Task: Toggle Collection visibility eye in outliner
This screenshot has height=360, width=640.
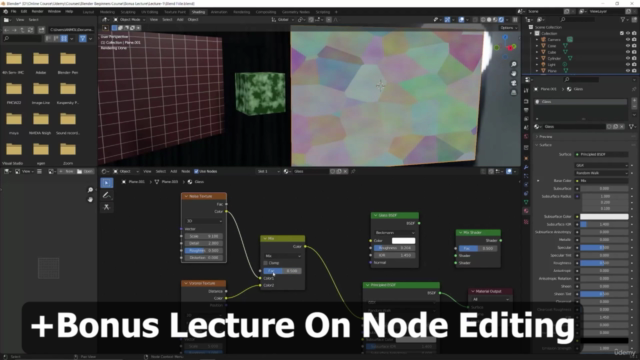Action: point(628,33)
